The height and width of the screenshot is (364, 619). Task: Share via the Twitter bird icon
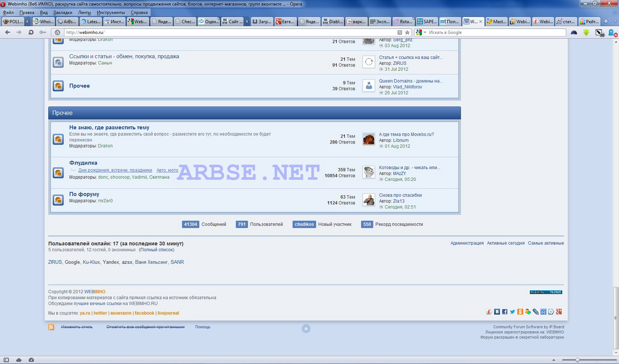(513, 312)
